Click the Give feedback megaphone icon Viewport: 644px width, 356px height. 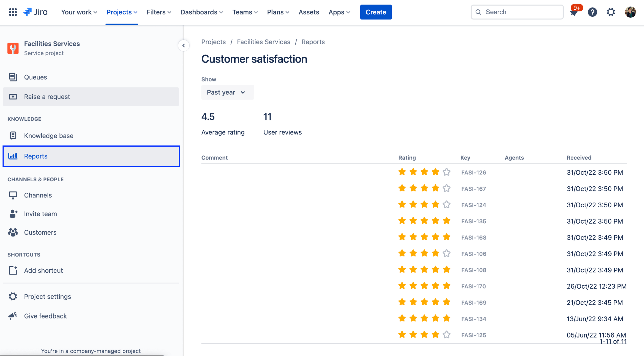click(13, 316)
